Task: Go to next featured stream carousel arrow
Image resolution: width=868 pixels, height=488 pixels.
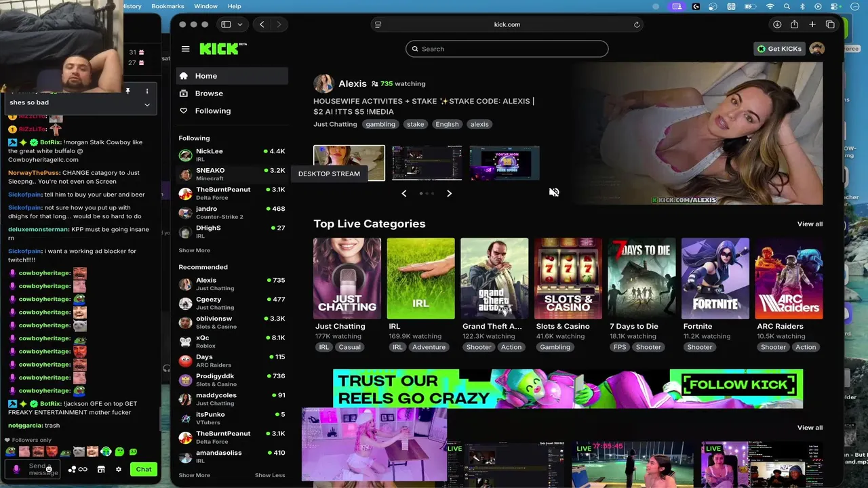Action: click(x=449, y=193)
